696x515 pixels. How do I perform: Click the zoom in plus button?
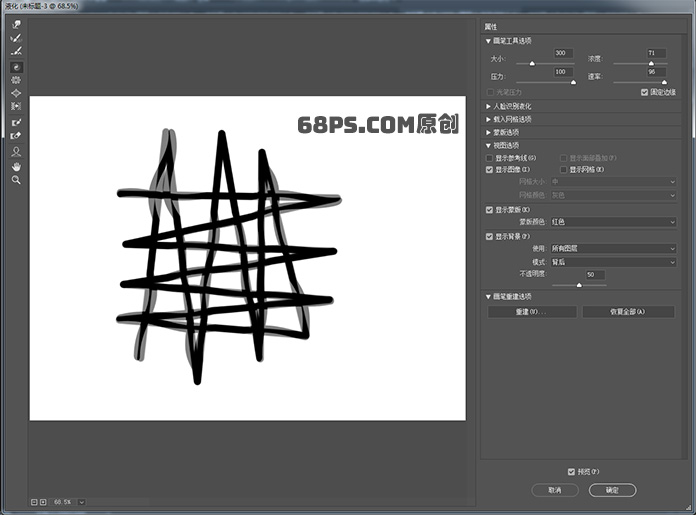43,502
